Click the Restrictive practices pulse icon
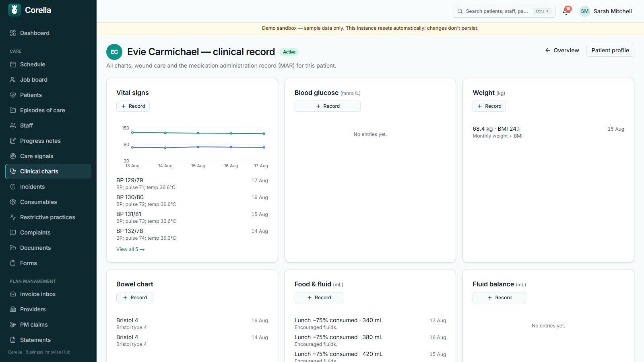644x362 pixels. tap(13, 217)
